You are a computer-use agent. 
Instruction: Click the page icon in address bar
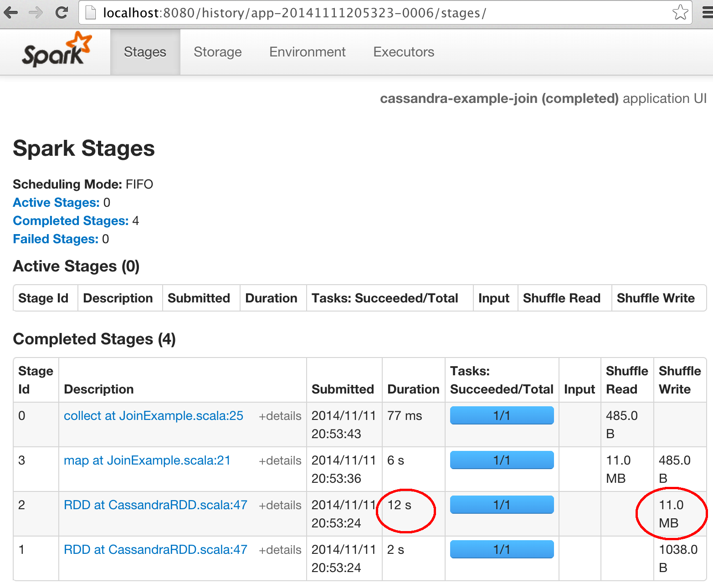point(91,13)
